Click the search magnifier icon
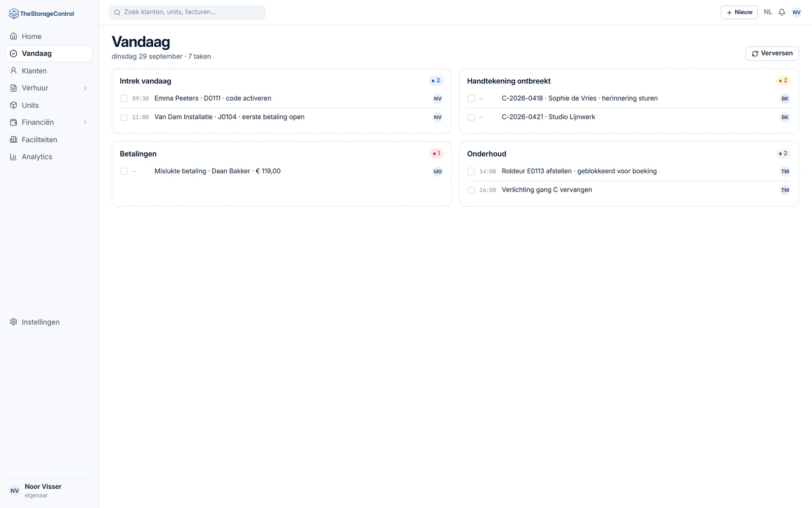Image resolution: width=812 pixels, height=508 pixels. (x=117, y=12)
